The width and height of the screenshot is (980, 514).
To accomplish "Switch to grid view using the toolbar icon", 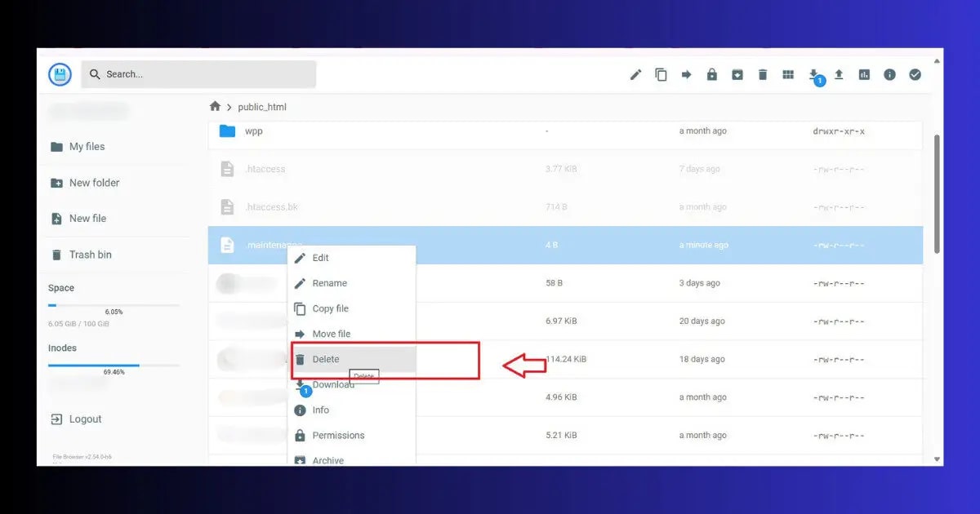I will (x=788, y=74).
